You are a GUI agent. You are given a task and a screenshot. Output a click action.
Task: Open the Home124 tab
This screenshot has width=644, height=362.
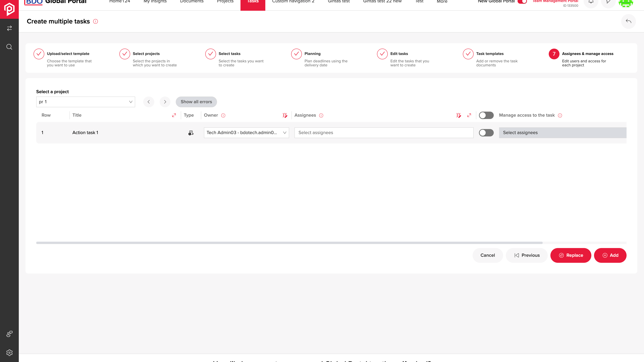click(x=120, y=2)
